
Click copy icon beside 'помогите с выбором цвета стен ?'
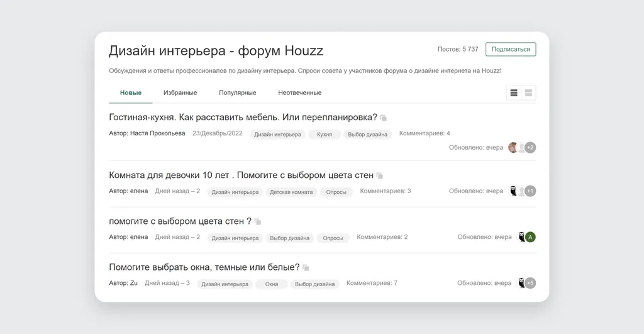click(258, 222)
